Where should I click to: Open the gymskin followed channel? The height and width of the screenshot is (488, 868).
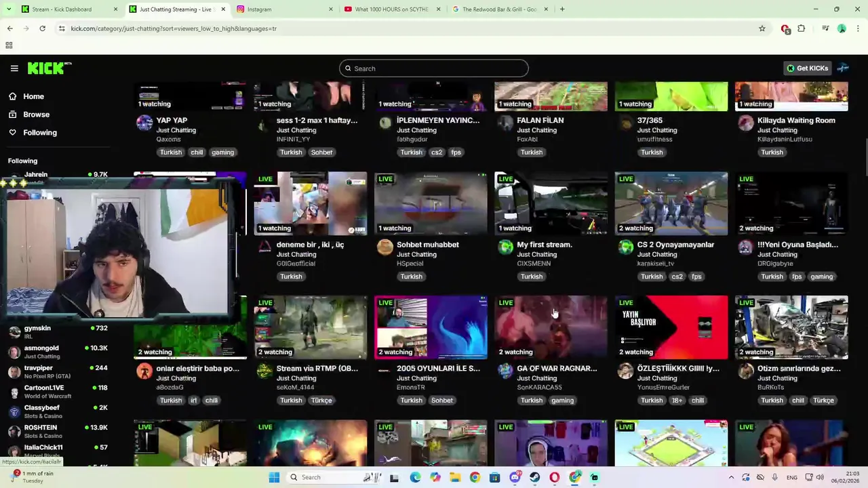click(58, 332)
